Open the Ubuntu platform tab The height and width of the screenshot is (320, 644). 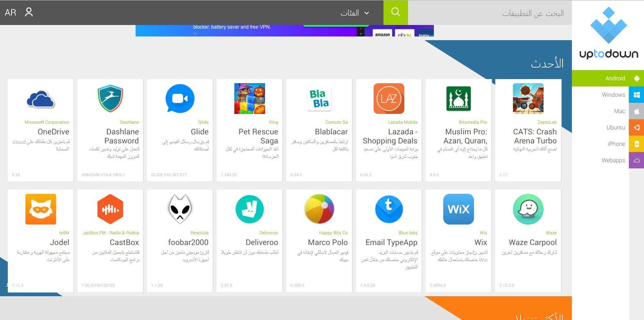[608, 127]
